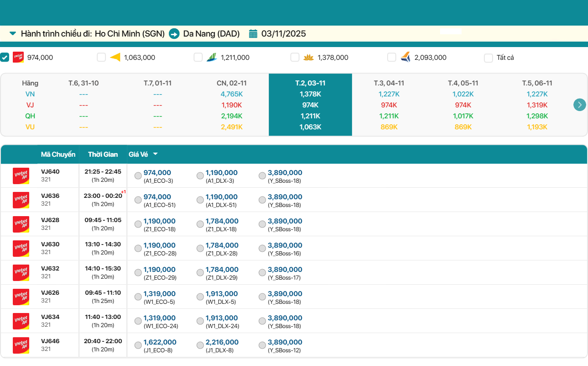588x366 pixels.
Task: Check the 2,093,000 airline filter checkbox
Action: (392, 58)
